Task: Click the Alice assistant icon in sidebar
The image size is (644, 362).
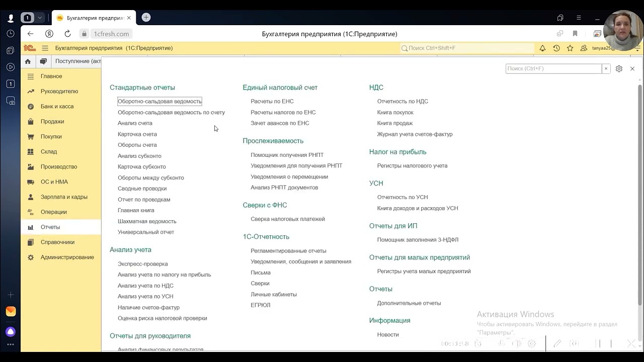Action: pyautogui.click(x=11, y=332)
